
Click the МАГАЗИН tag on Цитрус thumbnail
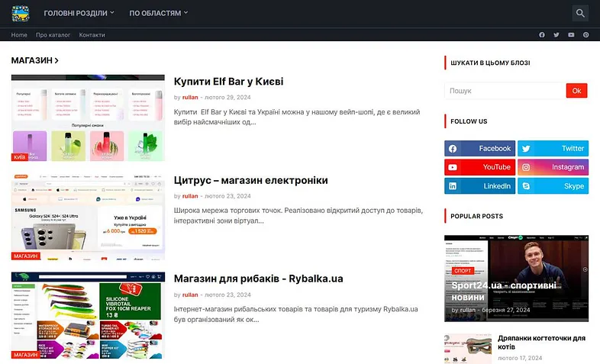click(x=26, y=256)
